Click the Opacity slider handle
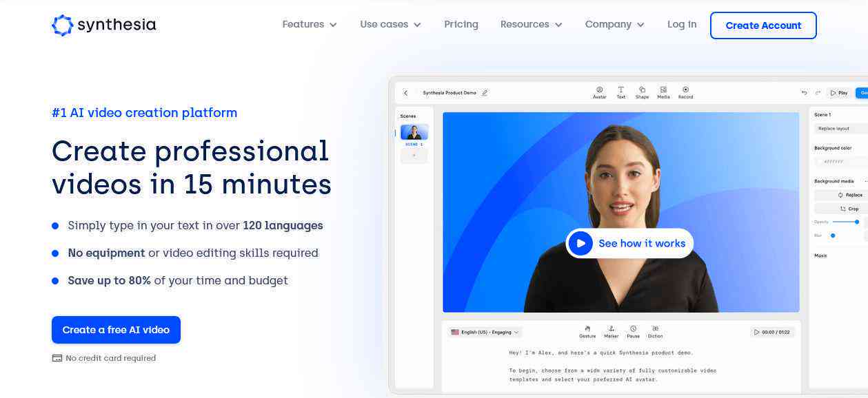868x398 pixels. [x=857, y=222]
